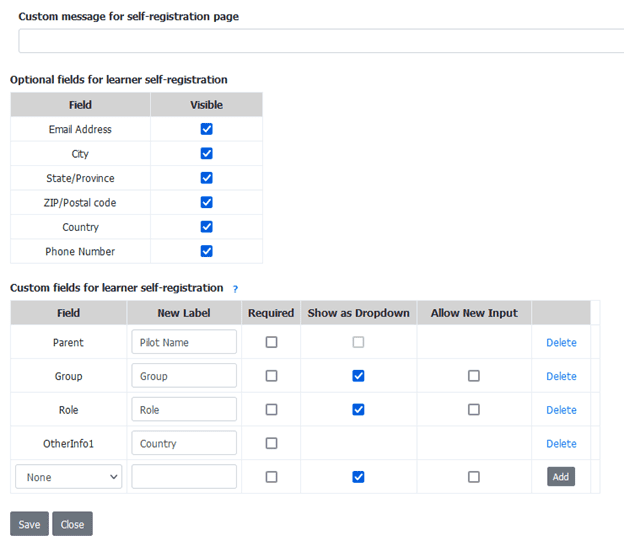Save the self-registration settings
This screenshot has height=546, width=624.
coord(29,524)
